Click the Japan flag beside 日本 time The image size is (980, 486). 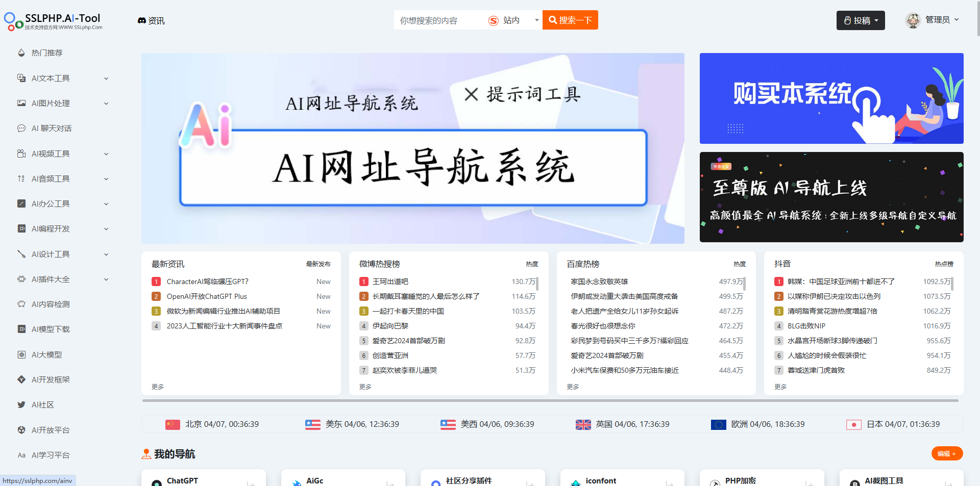(854, 424)
